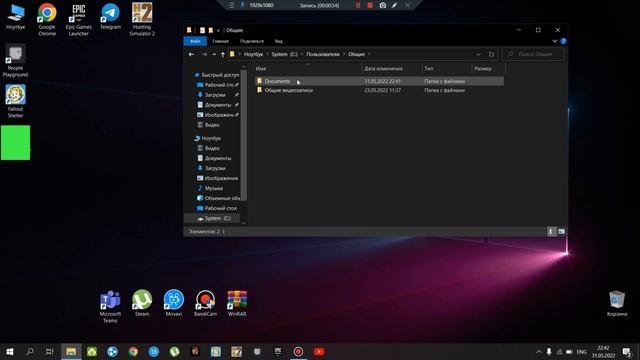
Task: Refresh the current folder
Action: pyautogui.click(x=491, y=54)
